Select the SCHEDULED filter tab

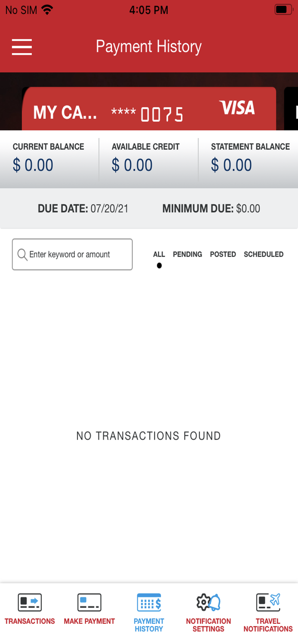coord(264,254)
